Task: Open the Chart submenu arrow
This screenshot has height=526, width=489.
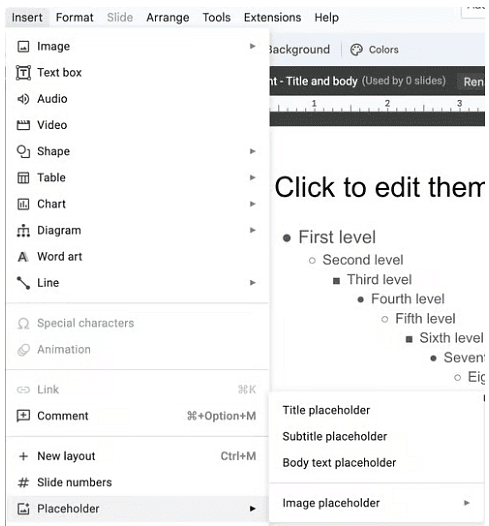Action: tap(253, 204)
